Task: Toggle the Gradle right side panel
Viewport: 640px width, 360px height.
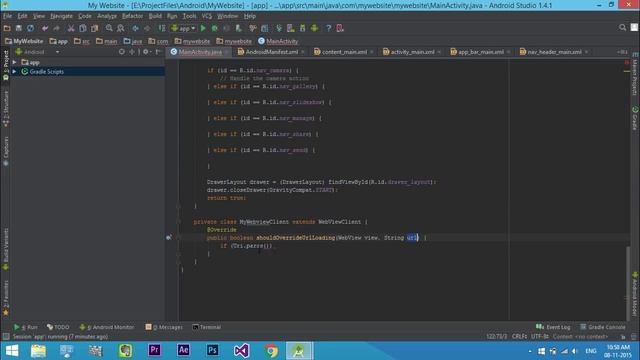Action: [635, 118]
